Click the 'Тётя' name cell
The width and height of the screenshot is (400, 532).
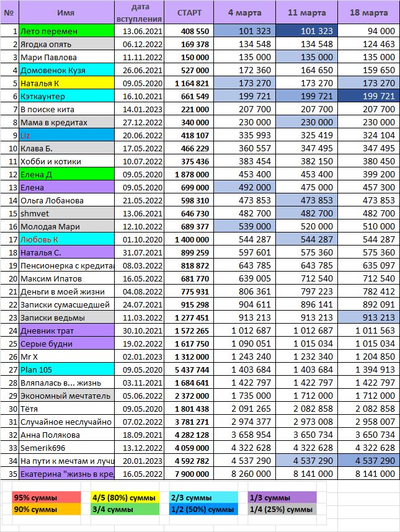click(66, 409)
